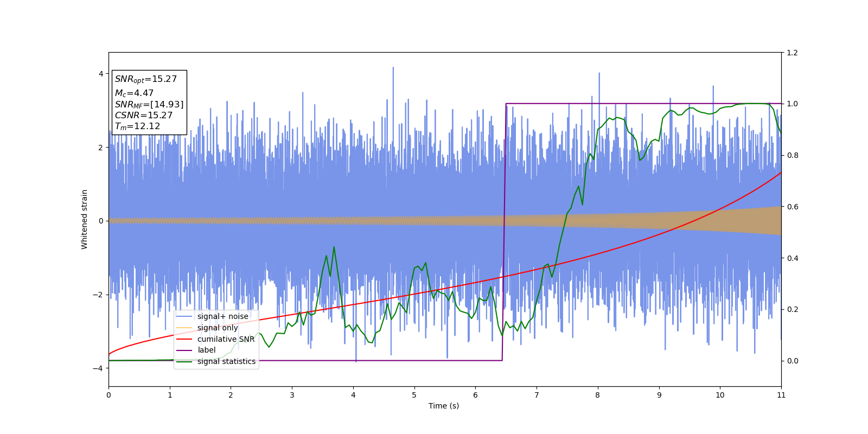Click the left y-axis tick label 4
The image size is (868, 434).
[x=101, y=74]
